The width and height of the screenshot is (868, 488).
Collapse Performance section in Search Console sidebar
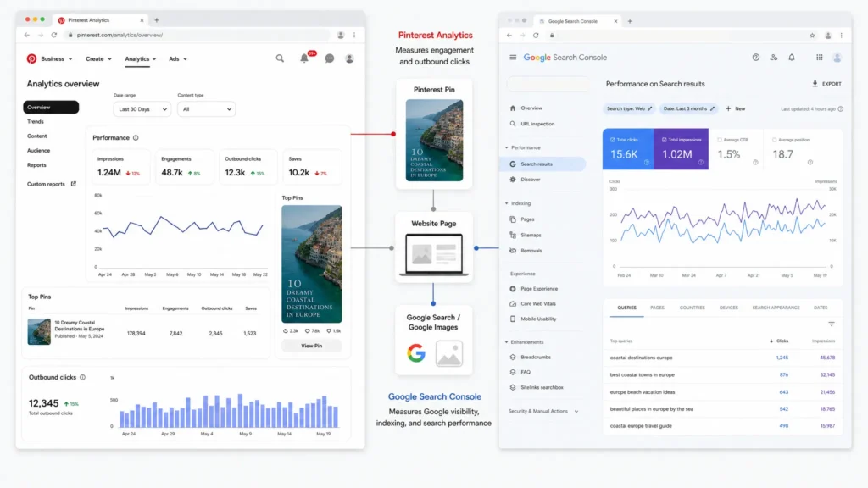[507, 147]
